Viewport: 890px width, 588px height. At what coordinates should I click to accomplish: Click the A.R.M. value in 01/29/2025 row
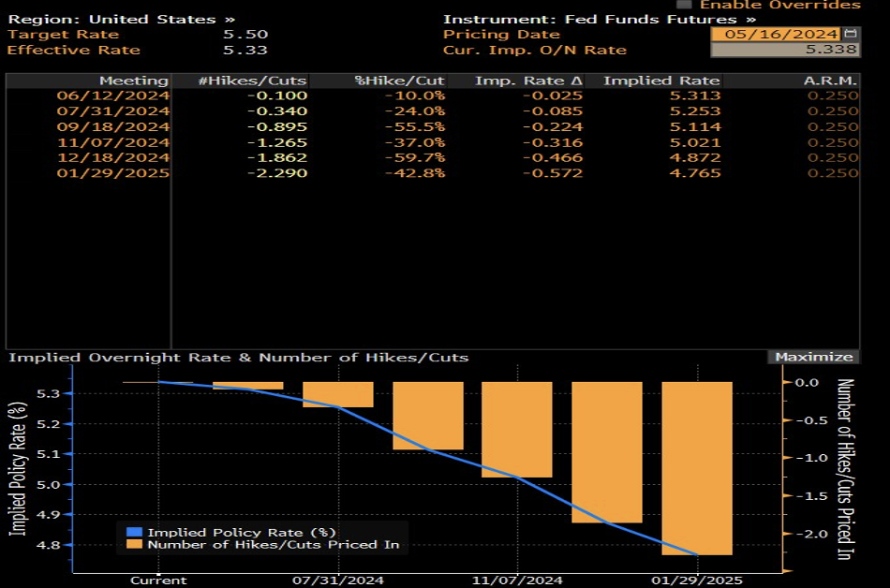[x=833, y=173]
